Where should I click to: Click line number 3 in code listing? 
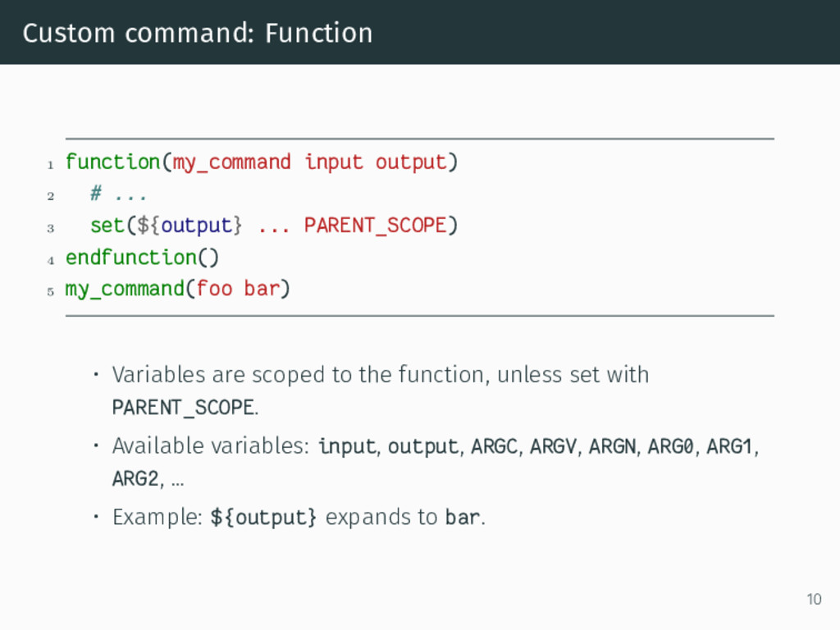pos(50,229)
